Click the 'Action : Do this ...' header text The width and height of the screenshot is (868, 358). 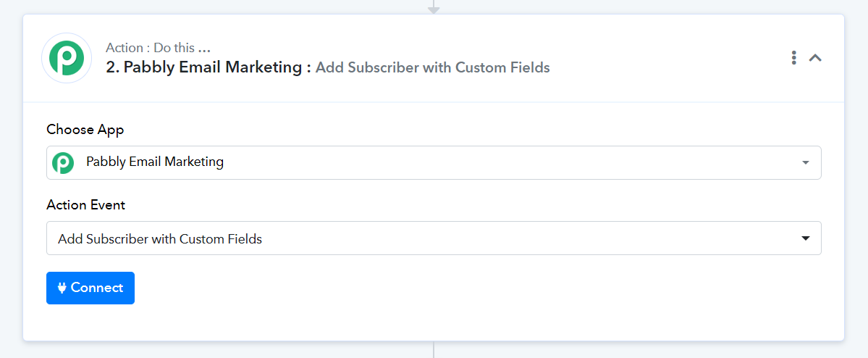[159, 47]
